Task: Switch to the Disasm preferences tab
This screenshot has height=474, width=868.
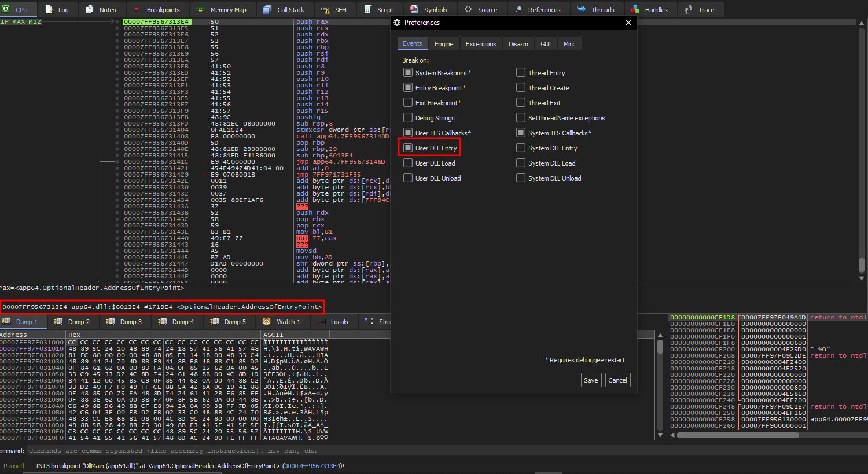Action: point(518,43)
